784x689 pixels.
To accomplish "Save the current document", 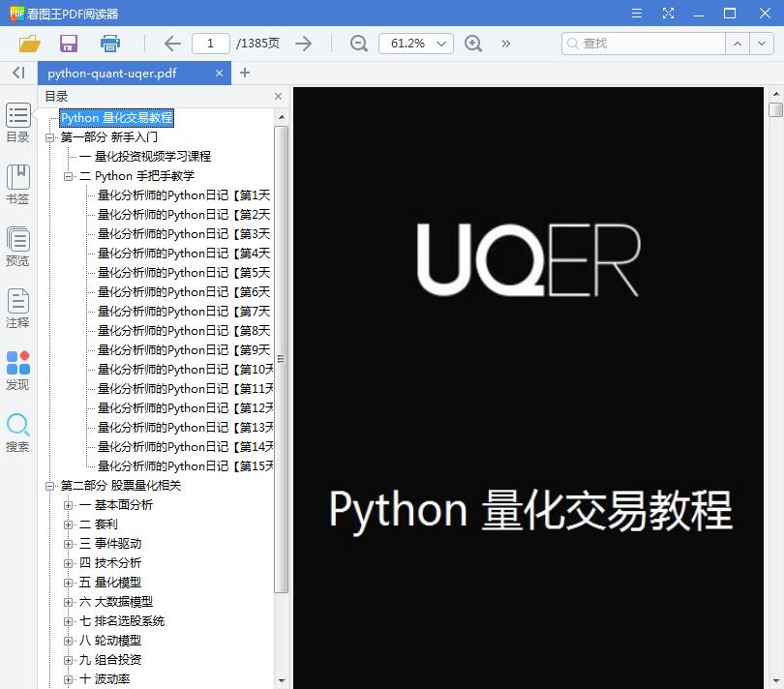I will pyautogui.click(x=68, y=43).
